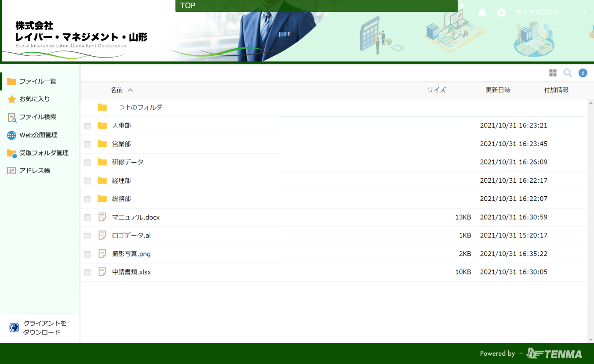Open the ロゴデータ.ai file link
594x364 pixels.
pyautogui.click(x=131, y=235)
